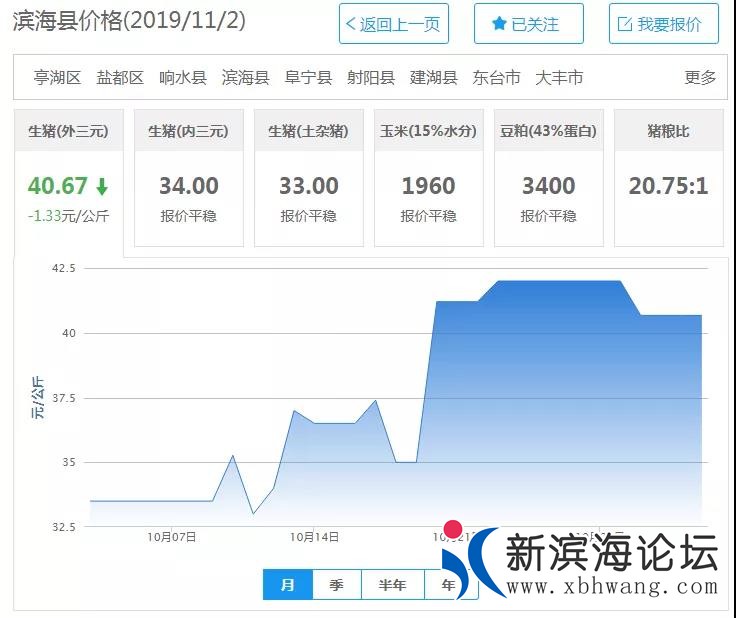
Task: Open the 我要报价 quote button
Action: (664, 23)
